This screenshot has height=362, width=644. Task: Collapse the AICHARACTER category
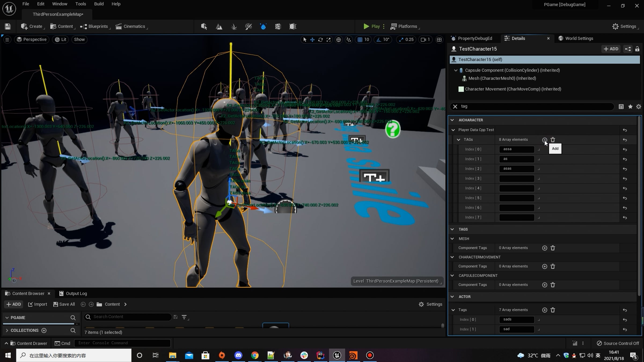click(x=452, y=120)
